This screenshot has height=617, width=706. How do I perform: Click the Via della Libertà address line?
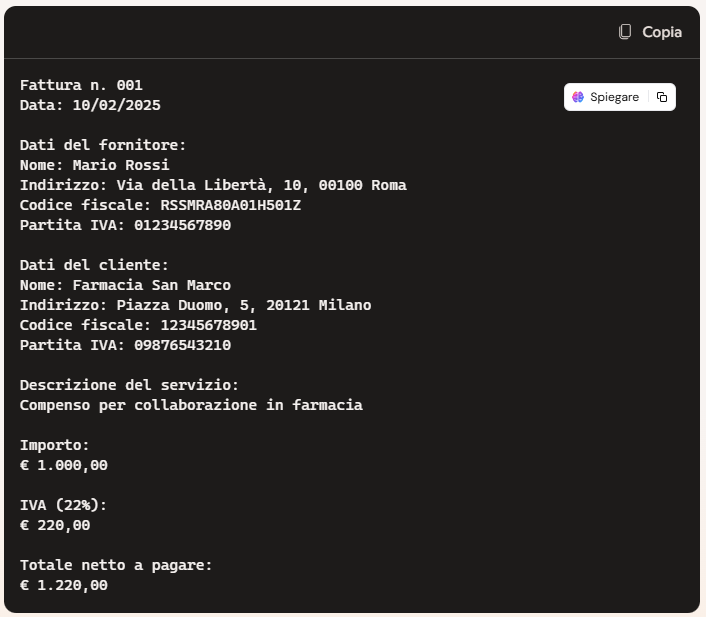pyautogui.click(x=213, y=185)
